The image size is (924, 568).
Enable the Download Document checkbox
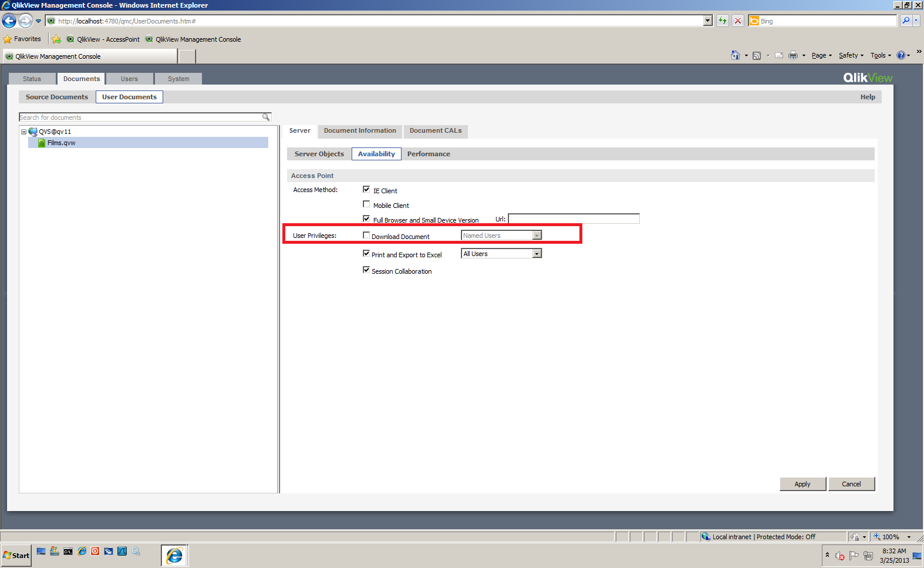[x=366, y=235]
